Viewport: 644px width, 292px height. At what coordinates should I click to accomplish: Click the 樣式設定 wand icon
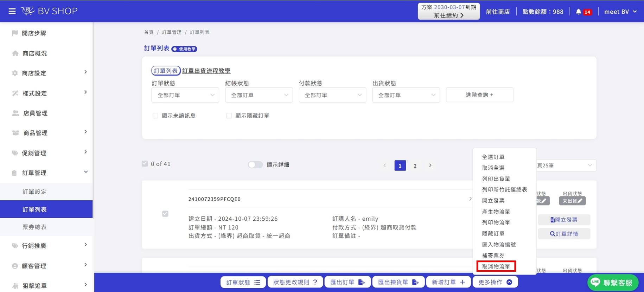(15, 93)
